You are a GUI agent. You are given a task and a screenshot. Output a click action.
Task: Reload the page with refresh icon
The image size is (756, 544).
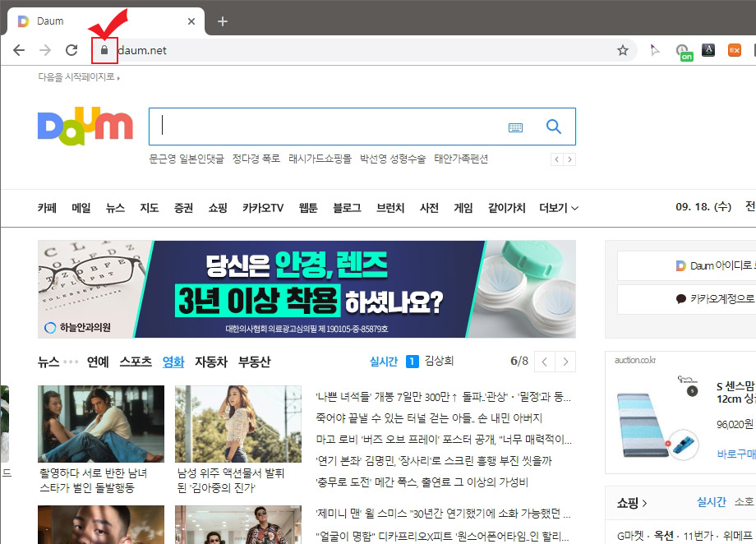71,50
